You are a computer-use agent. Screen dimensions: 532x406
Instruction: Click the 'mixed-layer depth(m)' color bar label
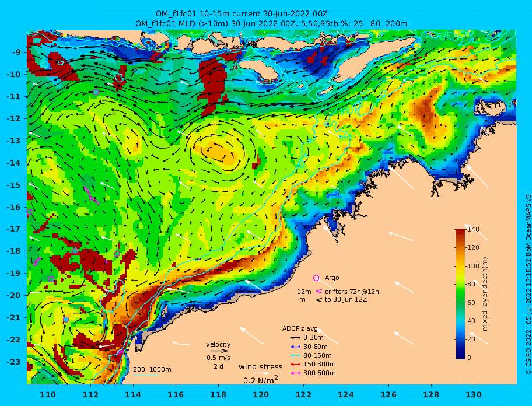pos(485,294)
